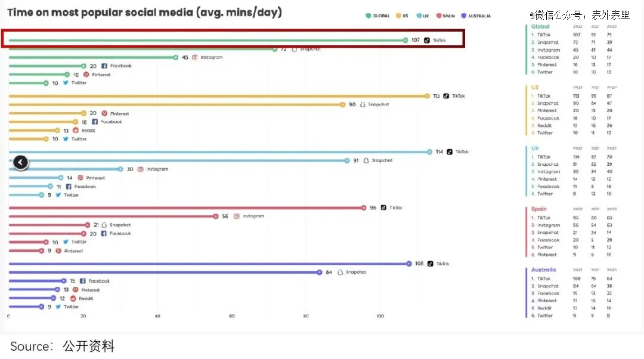Click TikTok icon on the Global bar
This screenshot has height=359, width=644.
tap(426, 41)
